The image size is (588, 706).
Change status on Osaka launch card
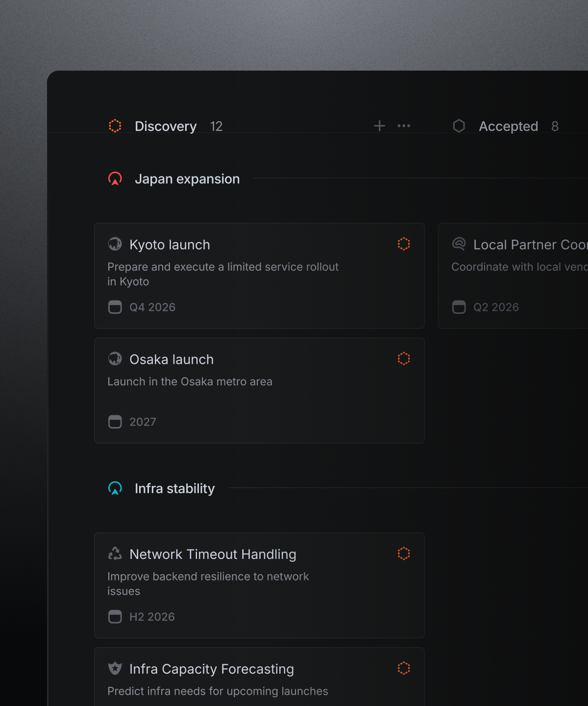(x=404, y=359)
